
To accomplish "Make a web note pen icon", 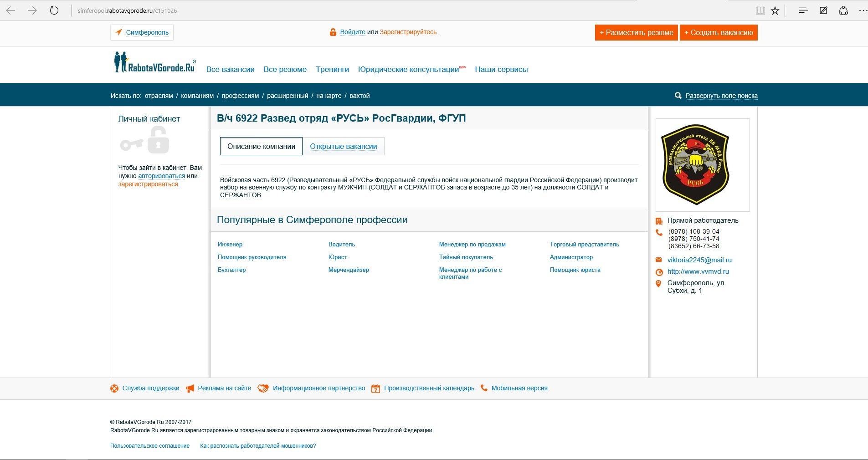I will 823,10.
